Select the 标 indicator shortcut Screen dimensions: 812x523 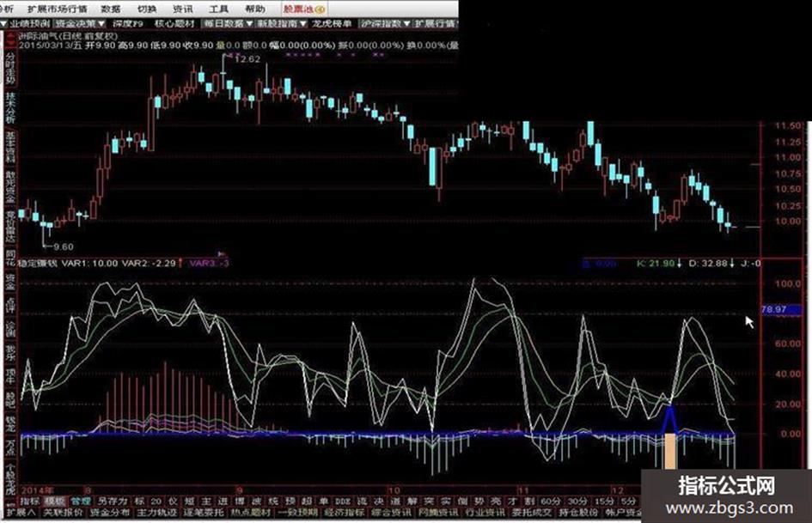pos(139,501)
